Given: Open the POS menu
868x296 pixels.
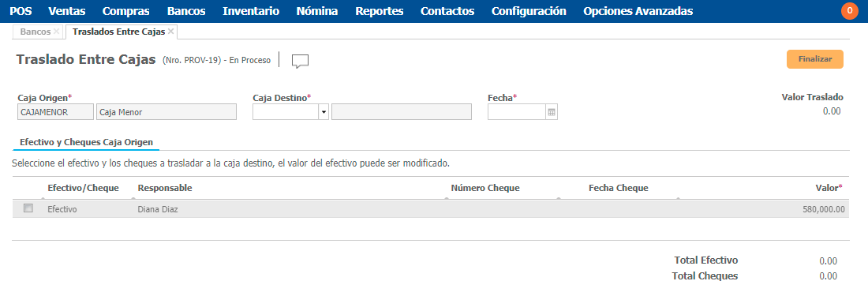Looking at the screenshot, I should pos(21,11).
